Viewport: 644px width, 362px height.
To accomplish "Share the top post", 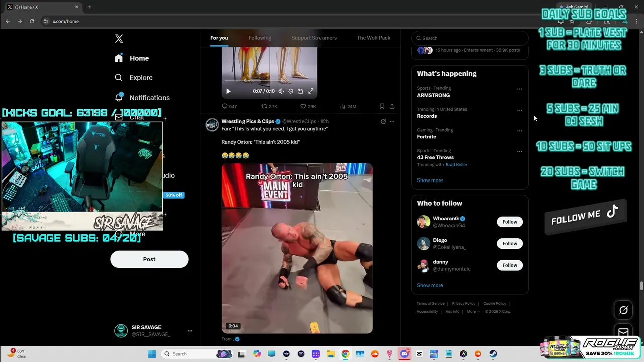I will 392,106.
